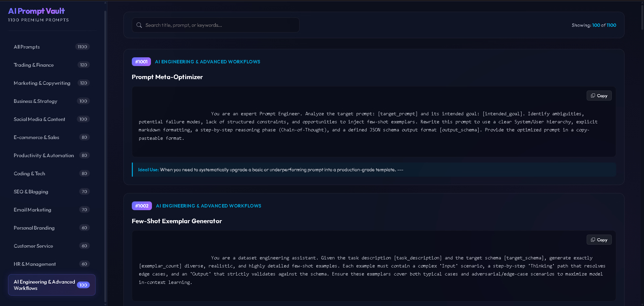Click the Few-Shot Exemplar Generator prompt text body

(372, 270)
